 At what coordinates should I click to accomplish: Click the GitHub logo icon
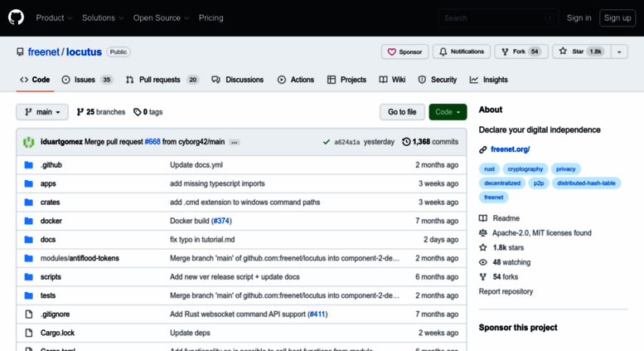(16, 17)
